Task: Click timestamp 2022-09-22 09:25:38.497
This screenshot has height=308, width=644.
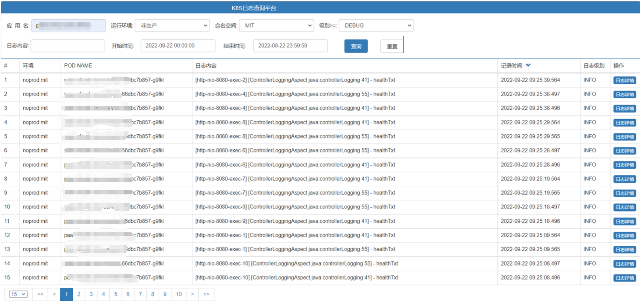Action: pyautogui.click(x=530, y=94)
